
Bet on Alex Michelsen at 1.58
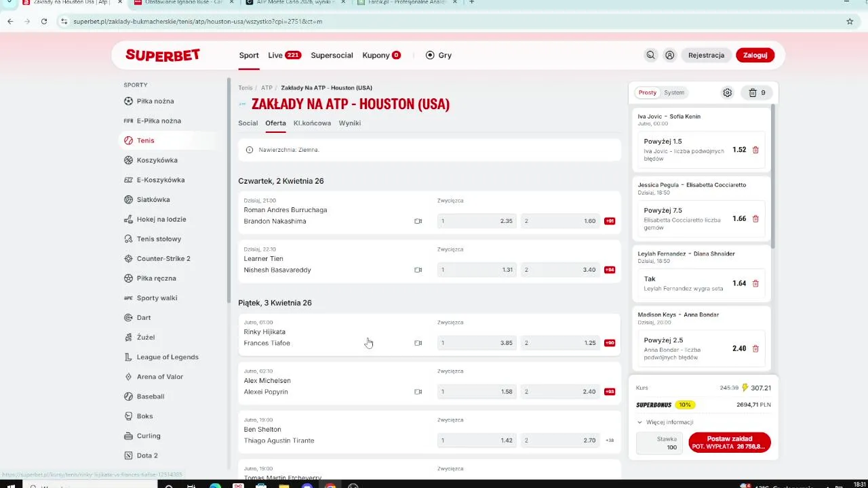[x=477, y=392]
